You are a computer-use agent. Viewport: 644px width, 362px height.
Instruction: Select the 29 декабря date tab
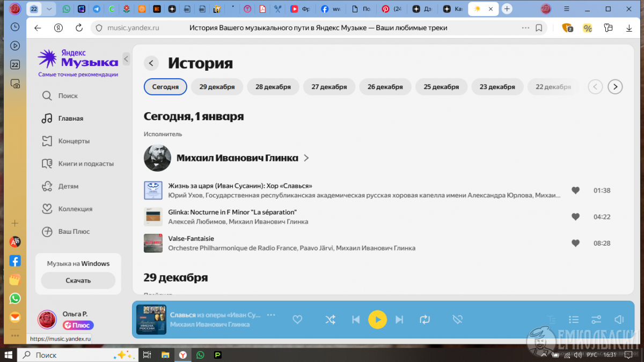(217, 87)
